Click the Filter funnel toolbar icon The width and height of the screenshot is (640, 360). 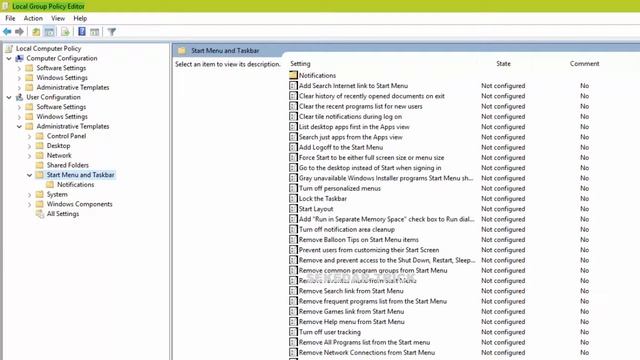point(111,31)
